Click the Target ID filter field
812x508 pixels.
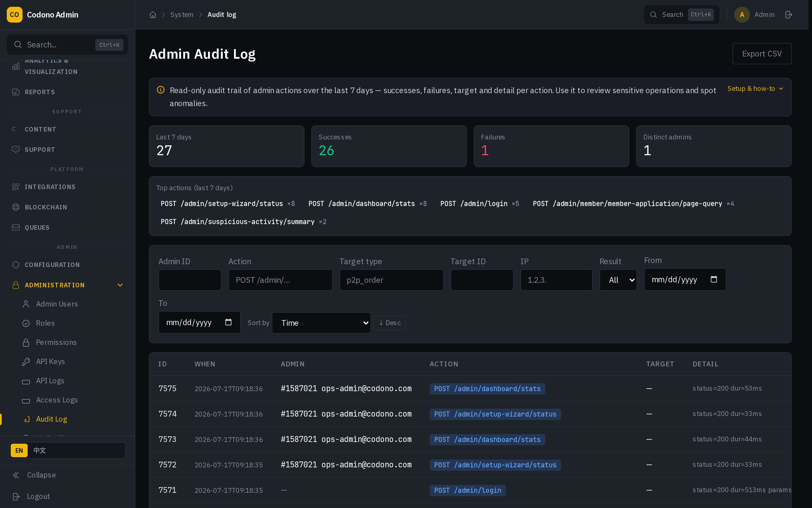482,280
